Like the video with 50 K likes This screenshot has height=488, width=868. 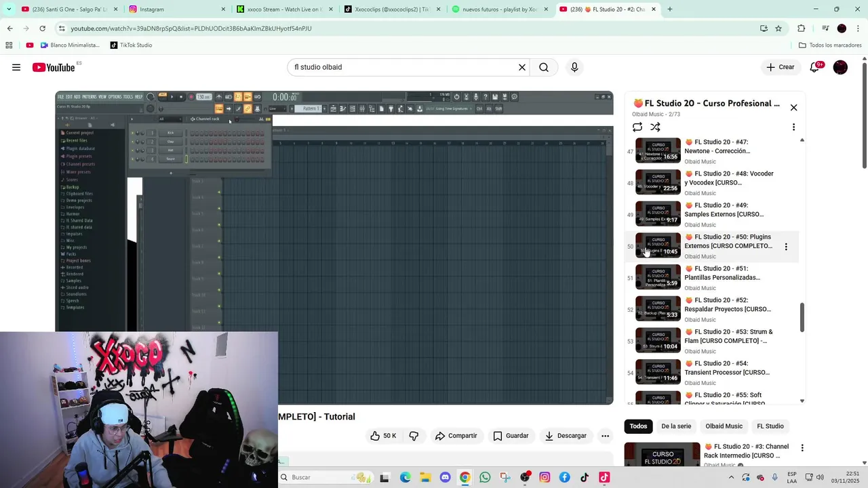click(x=383, y=436)
